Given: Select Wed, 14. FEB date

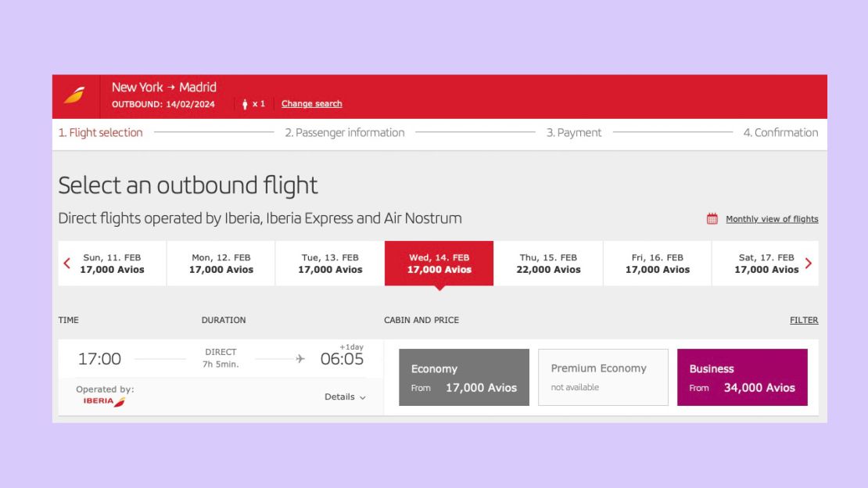Looking at the screenshot, I should click(439, 263).
